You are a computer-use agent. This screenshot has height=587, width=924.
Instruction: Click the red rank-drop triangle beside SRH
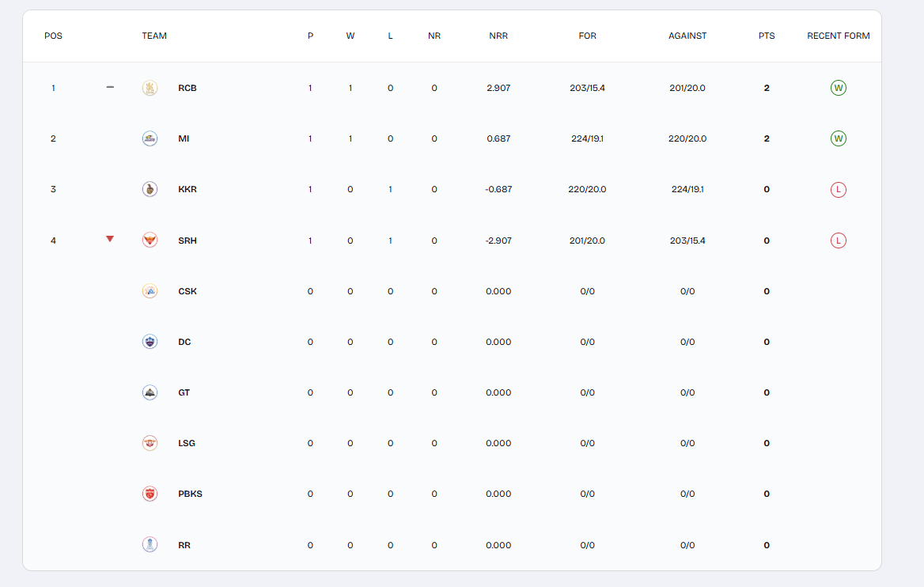pos(109,239)
